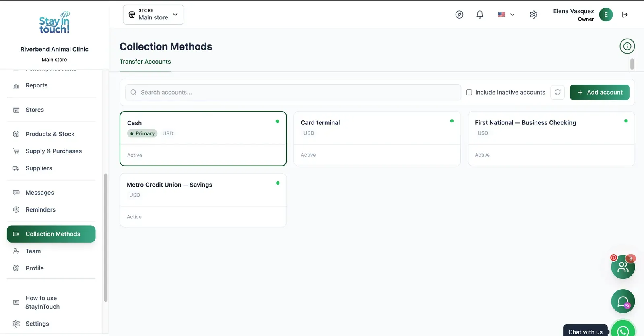Click the Add account button
This screenshot has height=336, width=644.
point(600,92)
